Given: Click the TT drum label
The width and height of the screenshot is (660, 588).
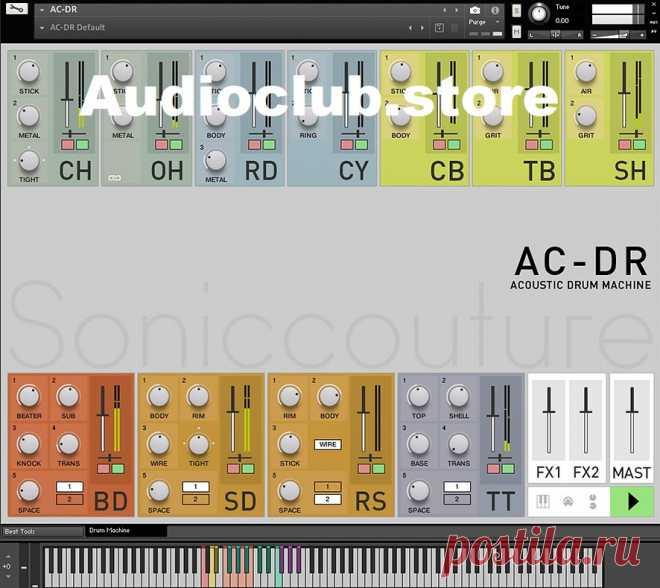Looking at the screenshot, I should 500,501.
